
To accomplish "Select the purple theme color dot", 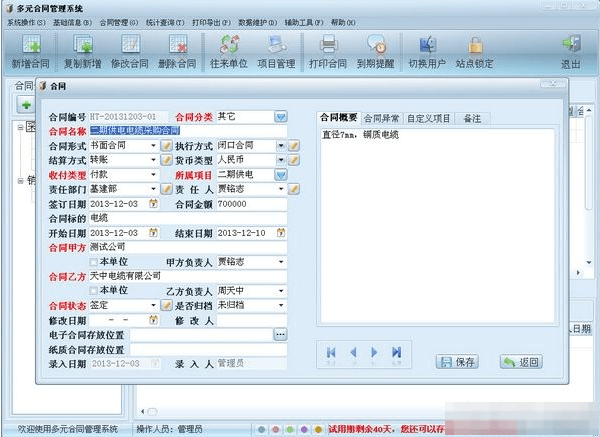I will point(304,430).
